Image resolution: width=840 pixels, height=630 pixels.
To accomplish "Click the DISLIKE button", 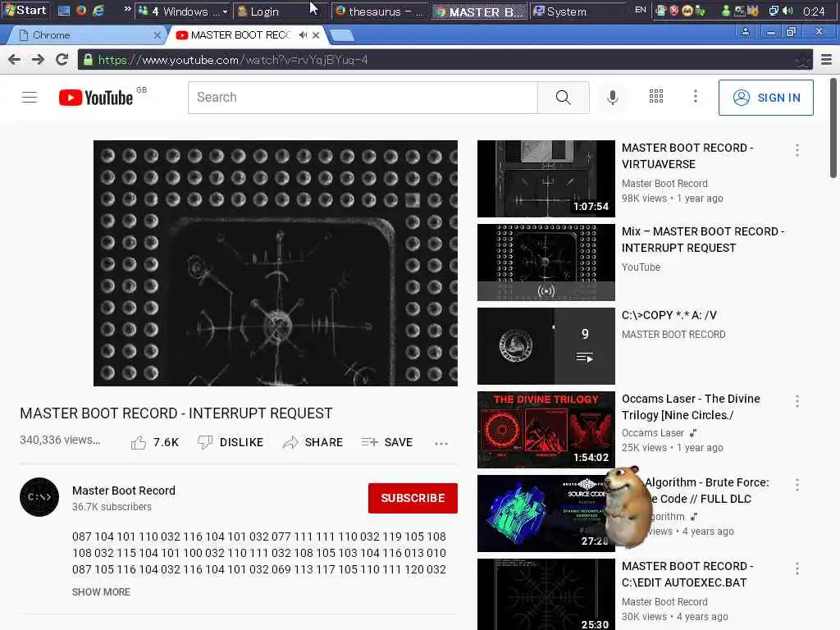I will point(231,442).
